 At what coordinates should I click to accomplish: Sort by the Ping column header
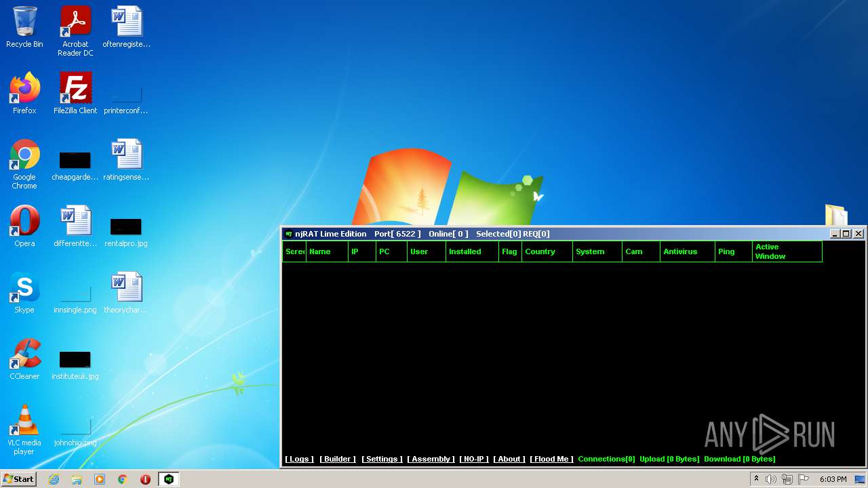coord(734,251)
